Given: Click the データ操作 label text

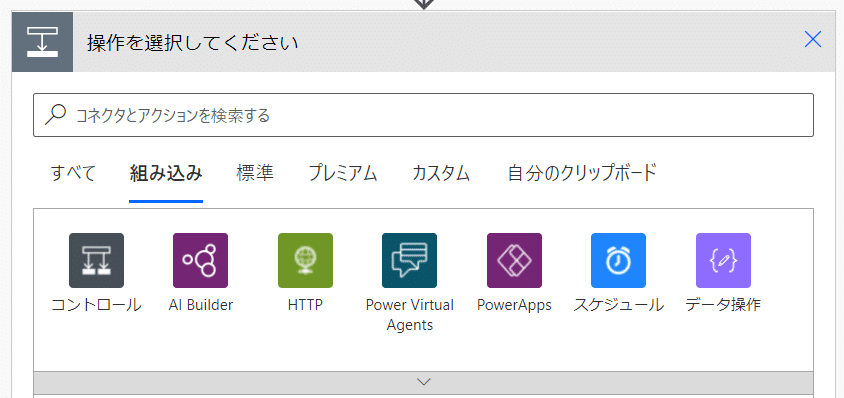Looking at the screenshot, I should [x=723, y=305].
